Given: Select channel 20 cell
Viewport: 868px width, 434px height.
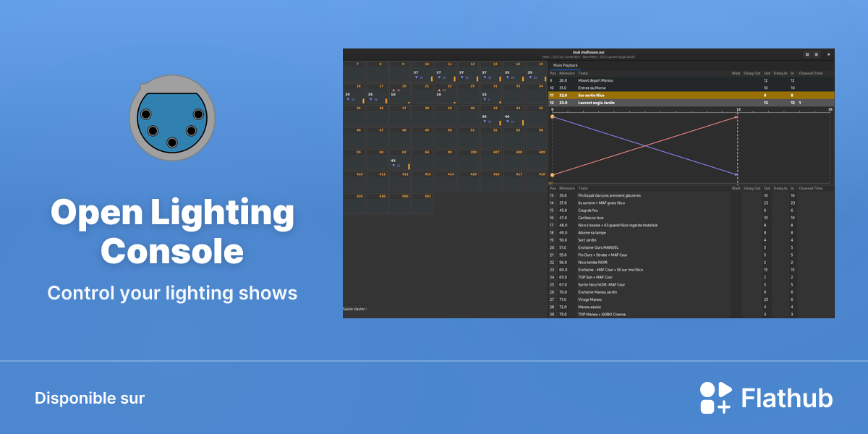Looking at the screenshot, I should pyautogui.click(x=400, y=94).
